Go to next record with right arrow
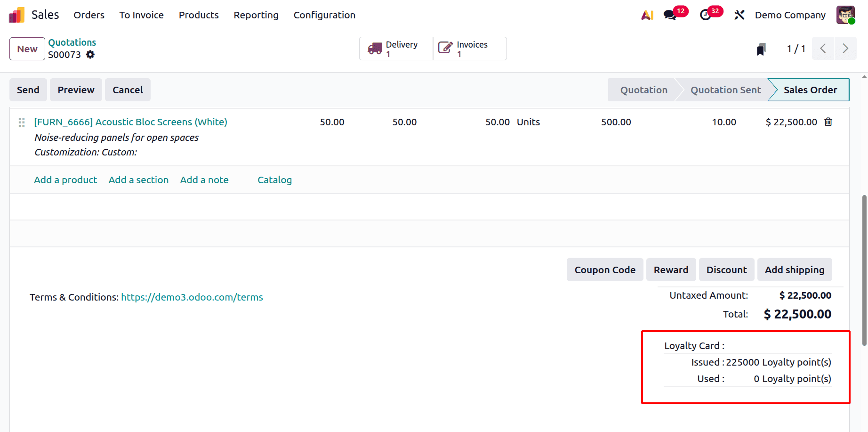Image resolution: width=868 pixels, height=432 pixels. tap(846, 48)
